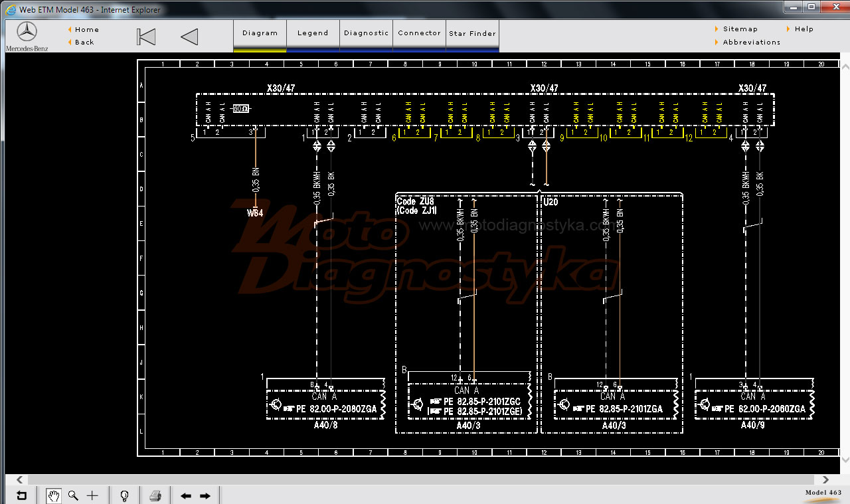850x504 pixels.
Task: Select the hand pan tool
Action: tap(54, 495)
